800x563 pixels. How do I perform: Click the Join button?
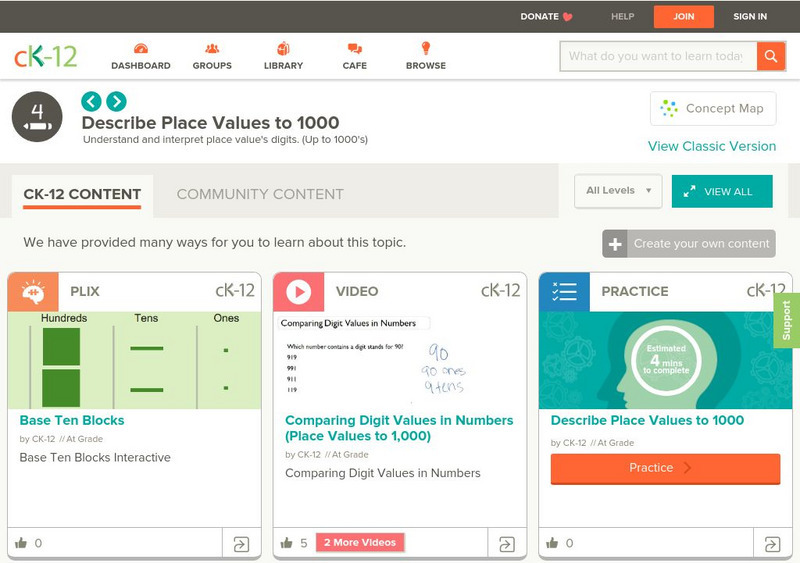tap(684, 17)
